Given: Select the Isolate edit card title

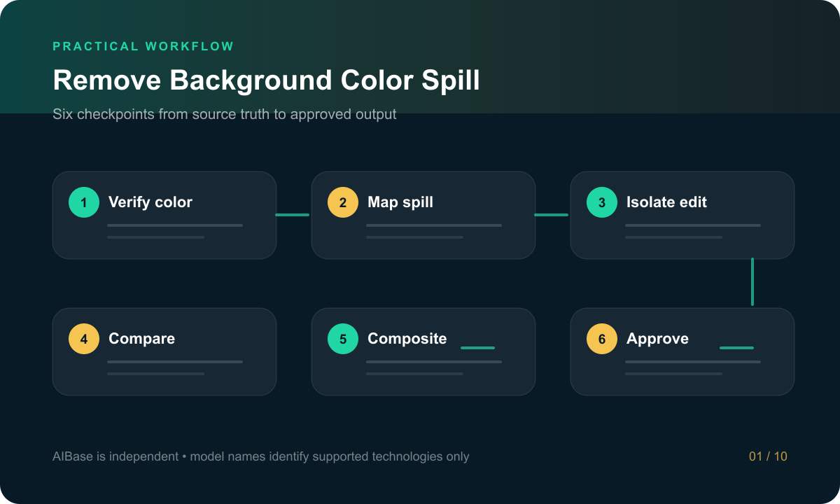Looking at the screenshot, I should coord(666,202).
